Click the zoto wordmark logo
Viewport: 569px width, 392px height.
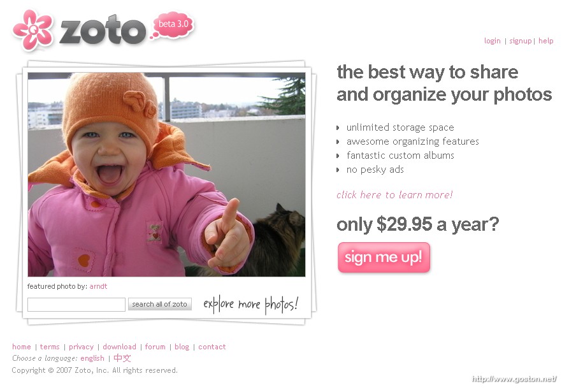pyautogui.click(x=103, y=31)
